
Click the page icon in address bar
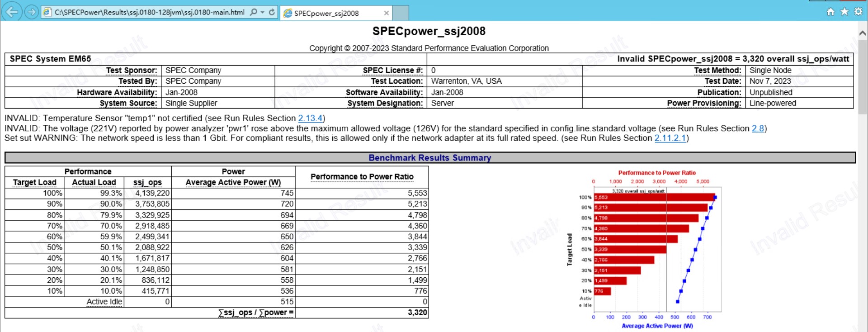47,12
